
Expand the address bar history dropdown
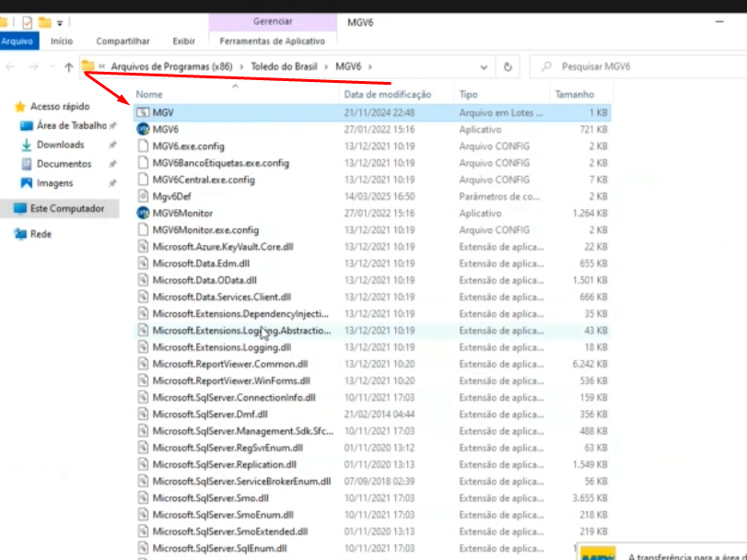[484, 67]
